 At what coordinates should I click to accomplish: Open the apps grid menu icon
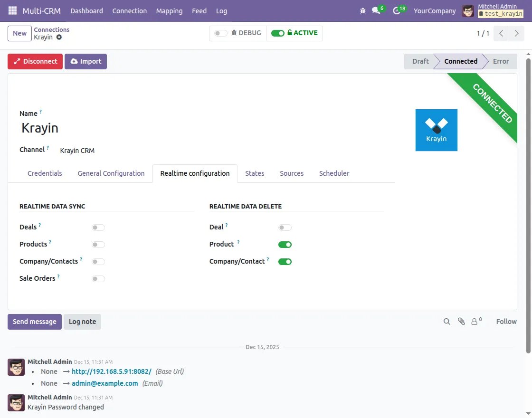(x=12, y=10)
